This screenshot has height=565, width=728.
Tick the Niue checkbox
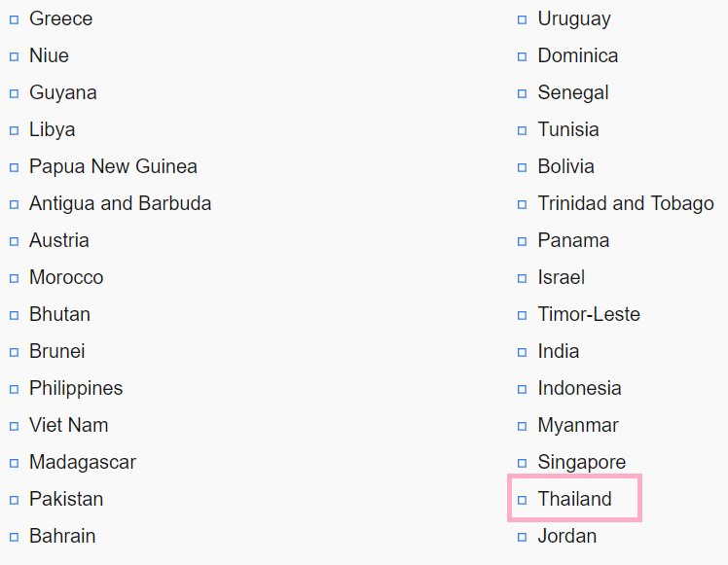tap(15, 56)
